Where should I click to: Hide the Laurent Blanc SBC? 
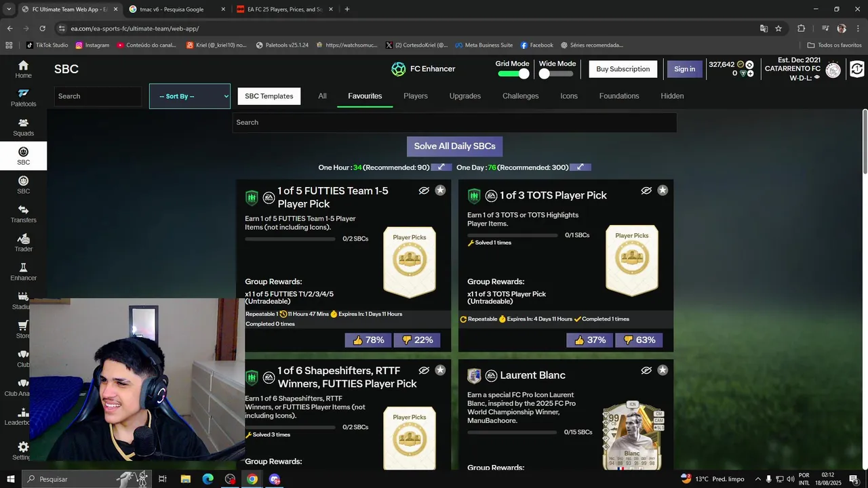point(646,370)
